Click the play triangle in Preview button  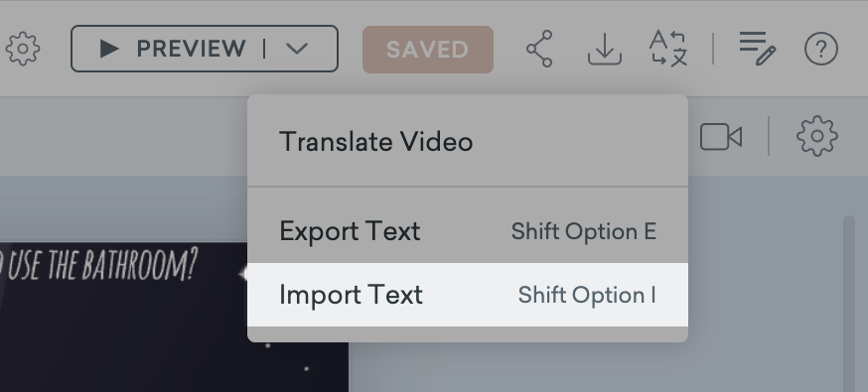109,49
